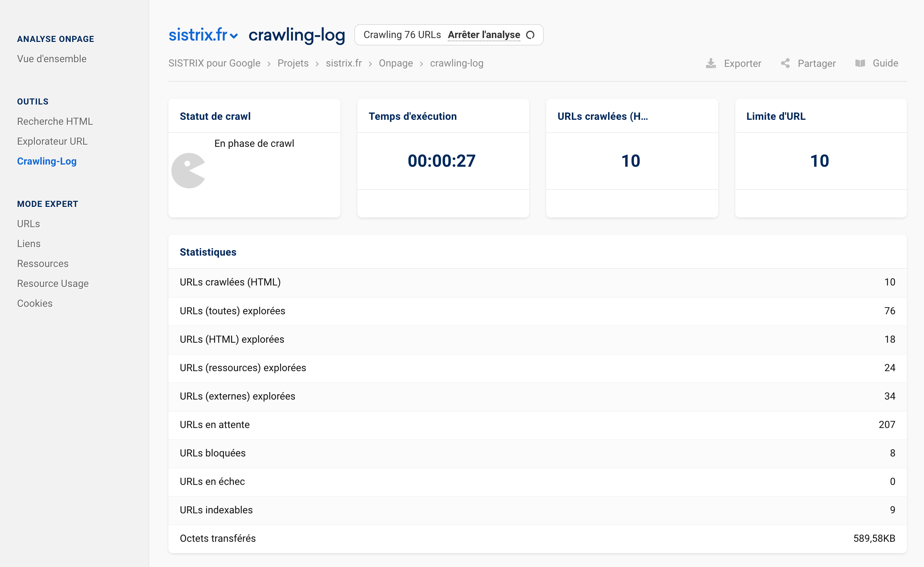Click crawling-log breadcrumb
Screen dimensions: 924x567
[456, 63]
